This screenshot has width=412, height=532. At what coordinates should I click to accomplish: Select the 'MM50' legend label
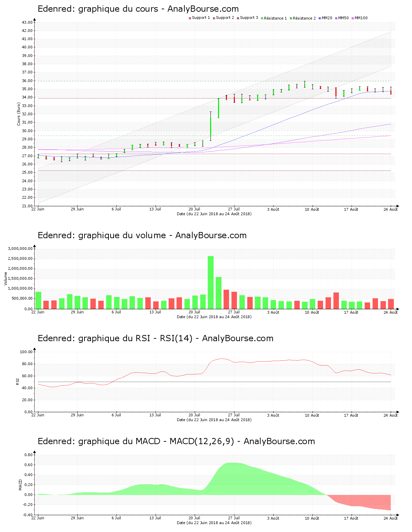pos(343,18)
